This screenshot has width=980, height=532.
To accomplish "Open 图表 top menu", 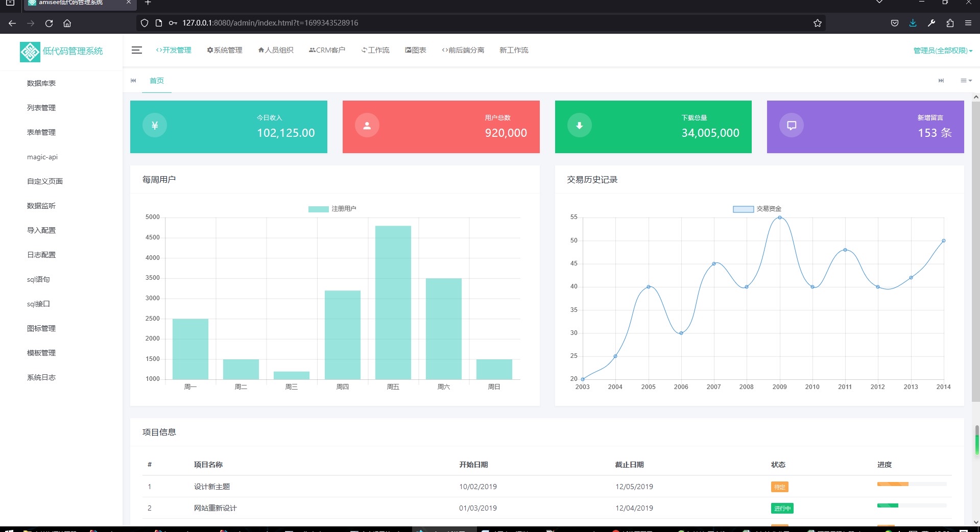I will (x=416, y=50).
